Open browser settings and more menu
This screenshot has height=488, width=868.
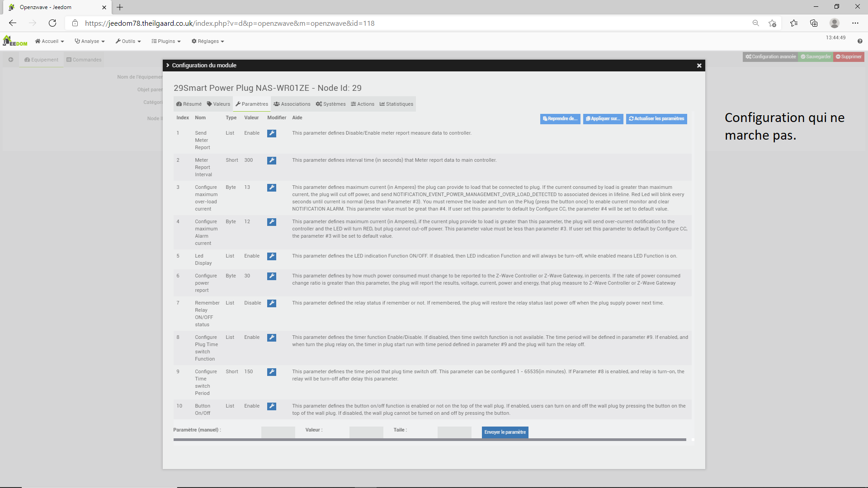855,23
